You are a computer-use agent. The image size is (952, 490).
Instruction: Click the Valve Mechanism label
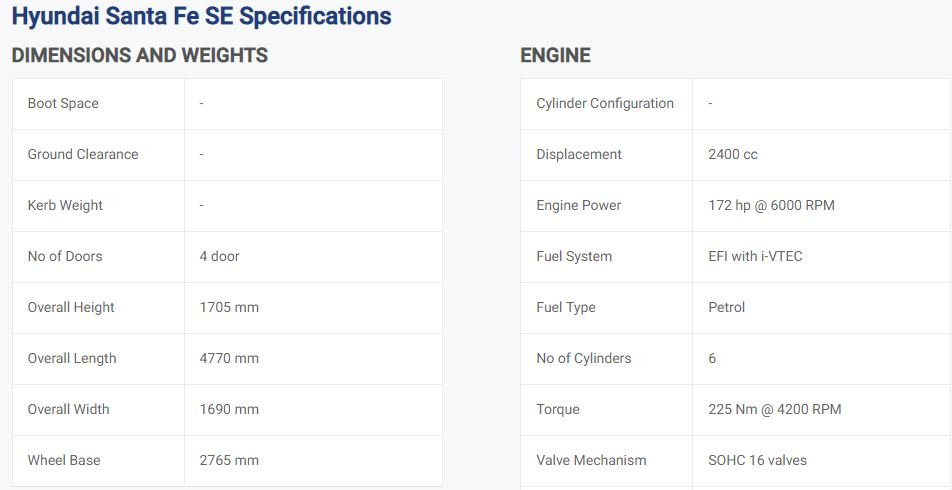click(x=591, y=460)
